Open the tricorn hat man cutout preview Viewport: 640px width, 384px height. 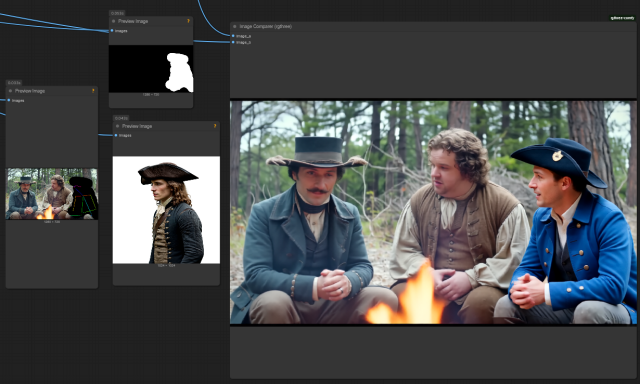[x=166, y=210]
